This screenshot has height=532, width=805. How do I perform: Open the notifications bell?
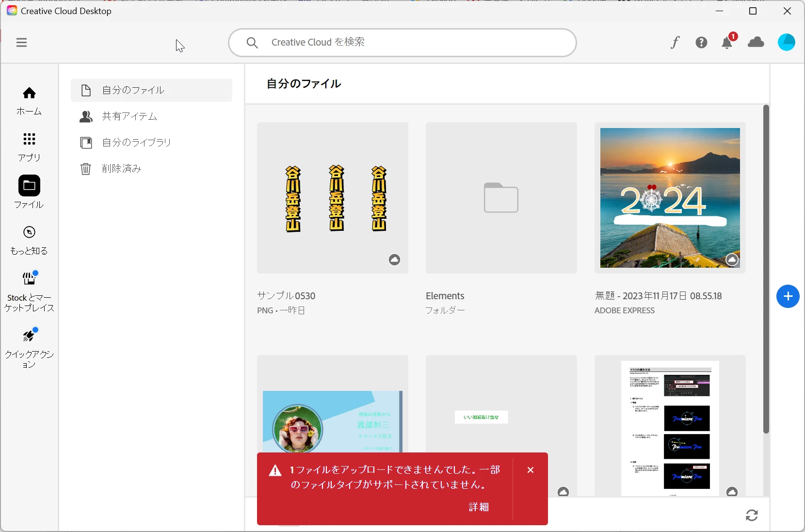coord(727,42)
